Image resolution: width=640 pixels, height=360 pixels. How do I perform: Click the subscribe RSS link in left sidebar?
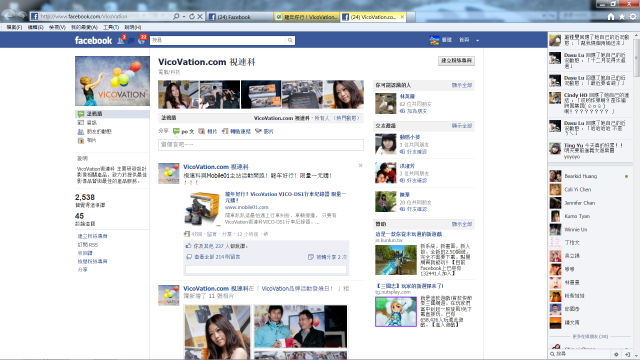point(88,244)
